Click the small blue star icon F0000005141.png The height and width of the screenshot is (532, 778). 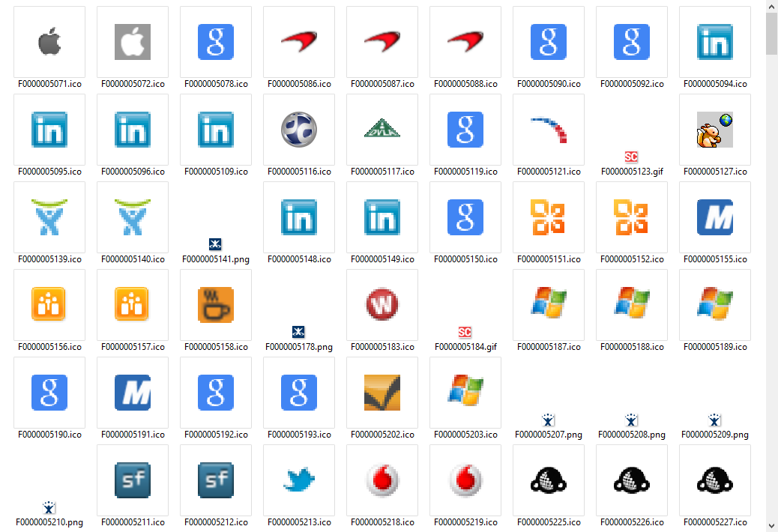(215, 244)
